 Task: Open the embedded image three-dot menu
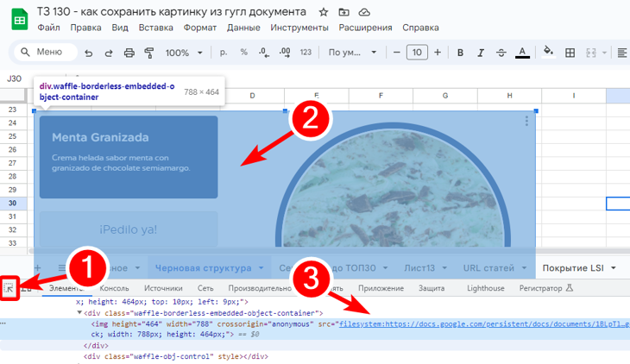tap(526, 121)
